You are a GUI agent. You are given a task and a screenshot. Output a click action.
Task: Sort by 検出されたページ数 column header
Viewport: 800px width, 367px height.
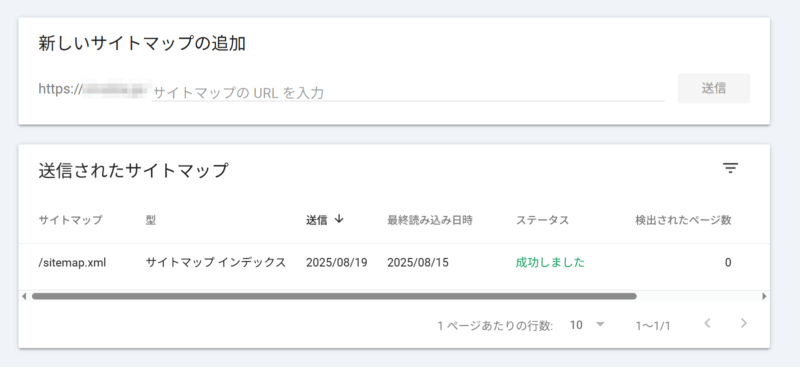pos(683,220)
